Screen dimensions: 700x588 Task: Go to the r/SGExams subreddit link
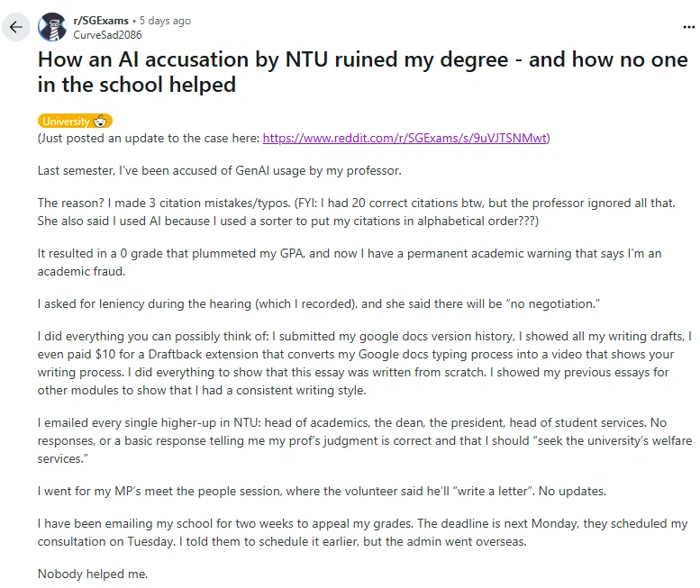tap(101, 21)
